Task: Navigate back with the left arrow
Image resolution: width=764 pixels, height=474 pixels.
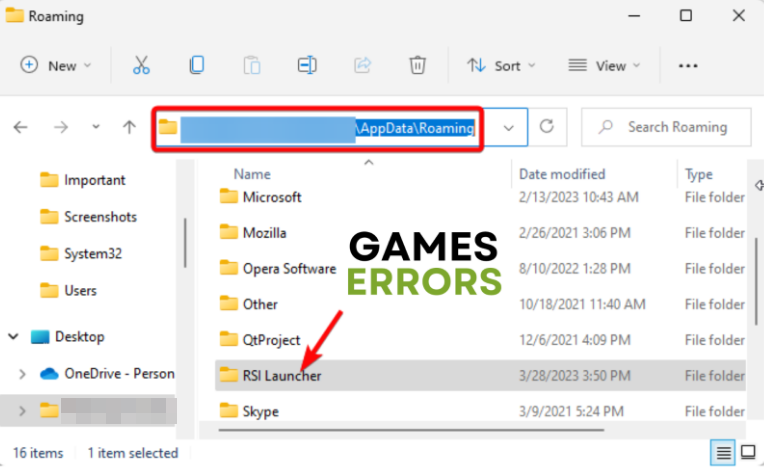Action: (x=21, y=127)
